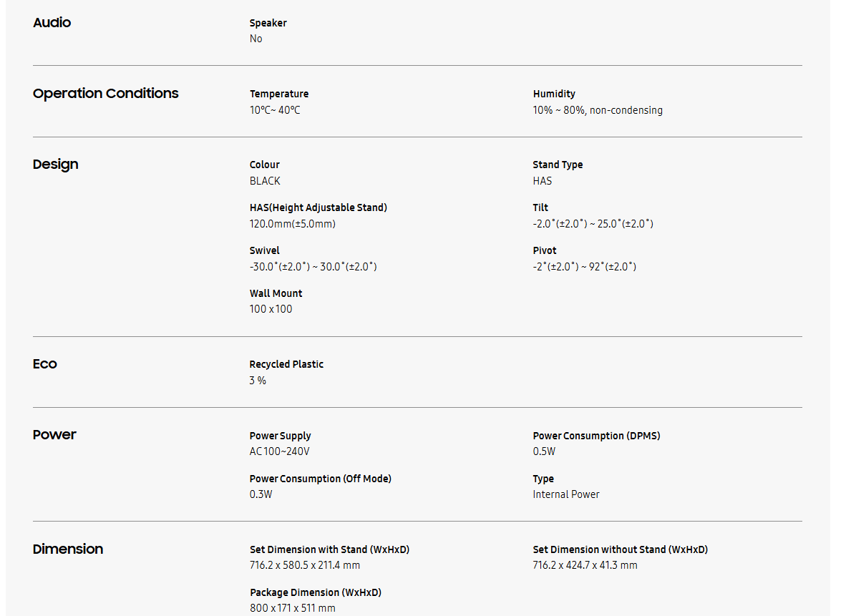The width and height of the screenshot is (856, 616).
Task: Select the Swivel angle range value
Action: (313, 267)
